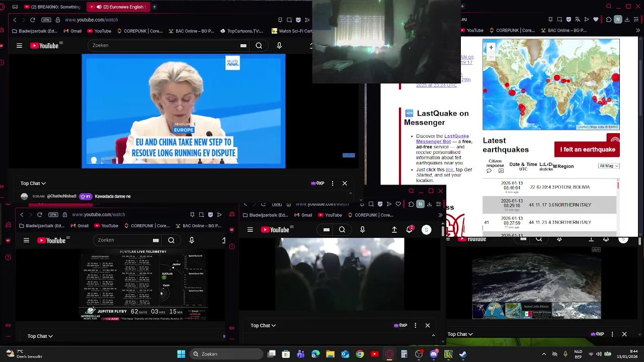Click microphone icon in crowd video window

click(362, 230)
